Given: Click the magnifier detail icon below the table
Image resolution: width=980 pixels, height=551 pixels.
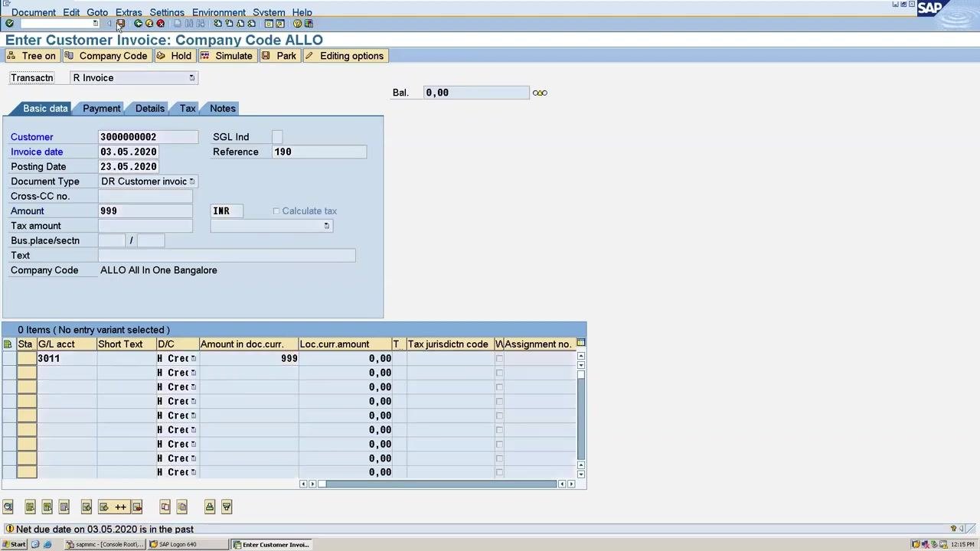Looking at the screenshot, I should 8,507.
